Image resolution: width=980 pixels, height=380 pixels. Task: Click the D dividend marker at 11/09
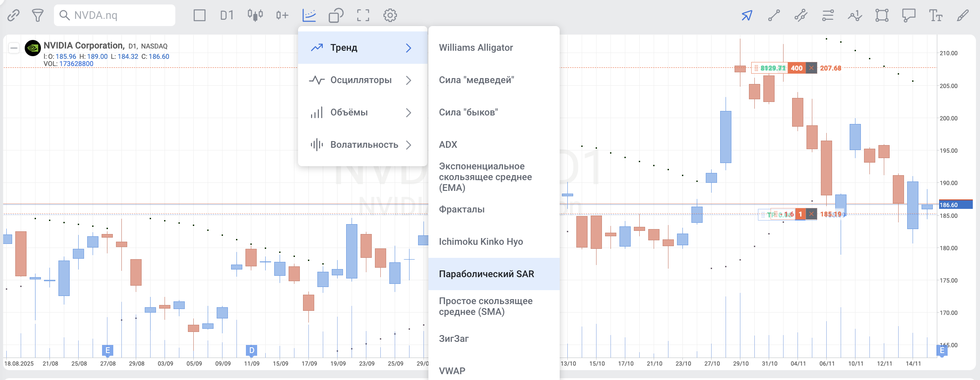pos(252,350)
